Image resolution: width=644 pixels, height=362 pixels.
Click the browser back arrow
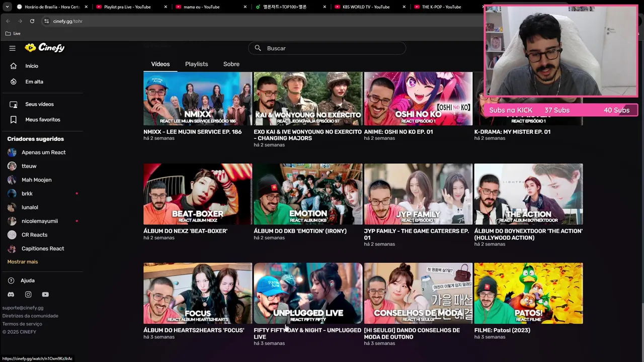[x=8, y=21]
